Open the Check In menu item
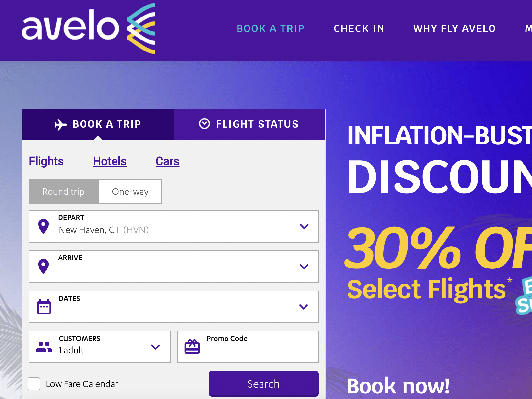Viewport: 532px width, 399px height. [x=359, y=28]
